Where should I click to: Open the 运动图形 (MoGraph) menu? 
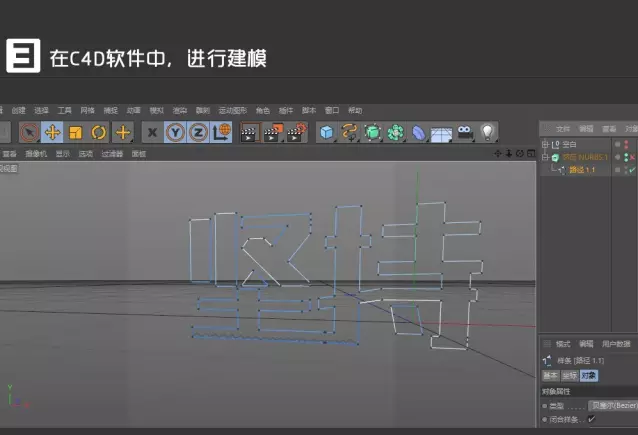point(232,110)
